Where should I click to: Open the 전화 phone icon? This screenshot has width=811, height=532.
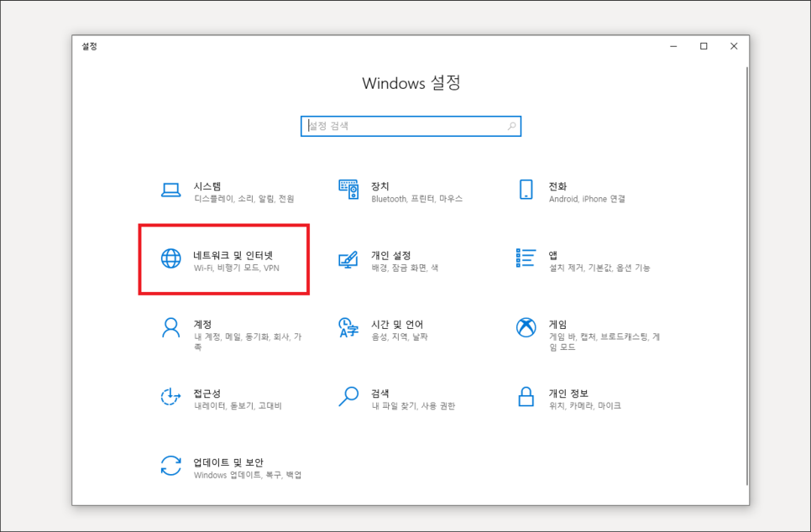coord(526,190)
